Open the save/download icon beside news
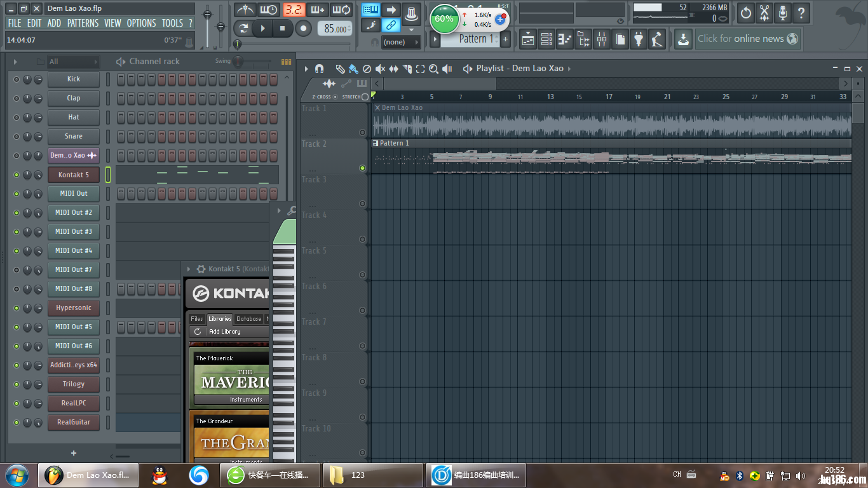868x488 pixels. coord(683,39)
